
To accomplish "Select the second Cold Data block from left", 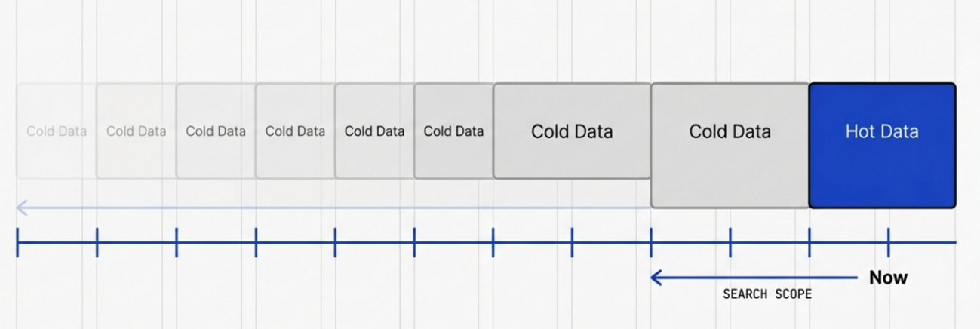I will (x=137, y=131).
